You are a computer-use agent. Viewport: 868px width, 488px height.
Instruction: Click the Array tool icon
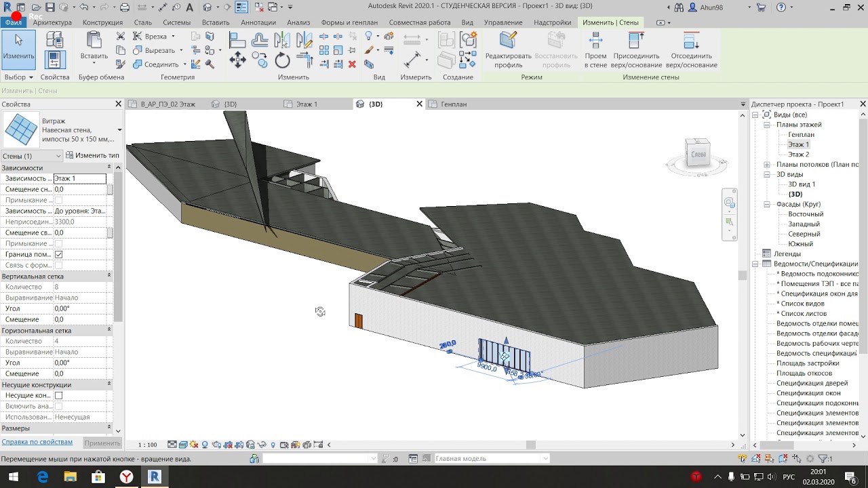pyautogui.click(x=323, y=50)
